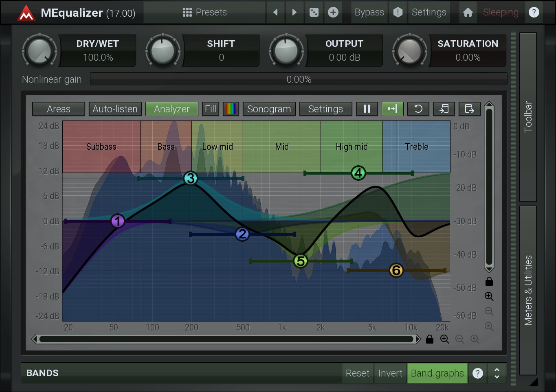Open the Presets browser
The height and width of the screenshot is (392, 556).
pyautogui.click(x=204, y=12)
